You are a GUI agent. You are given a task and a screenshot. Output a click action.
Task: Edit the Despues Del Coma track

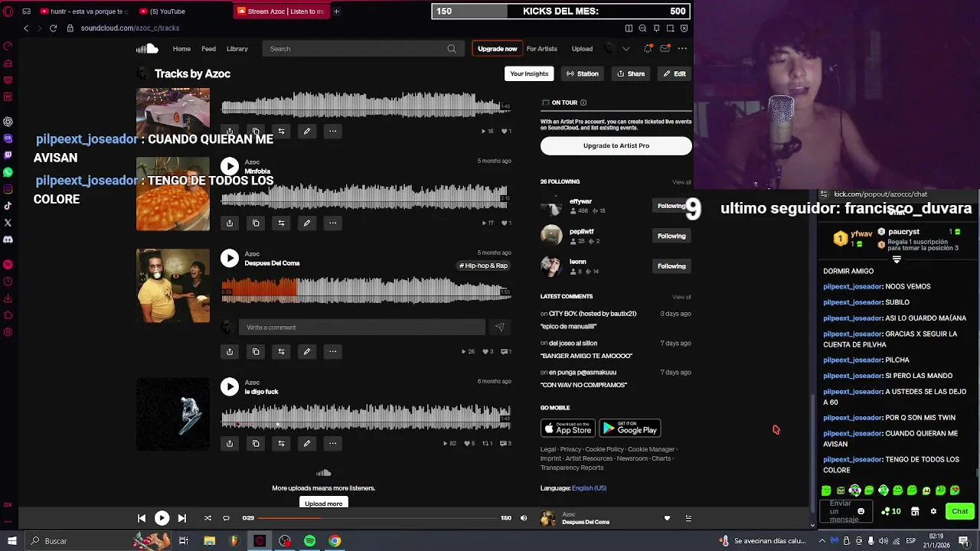click(306, 351)
